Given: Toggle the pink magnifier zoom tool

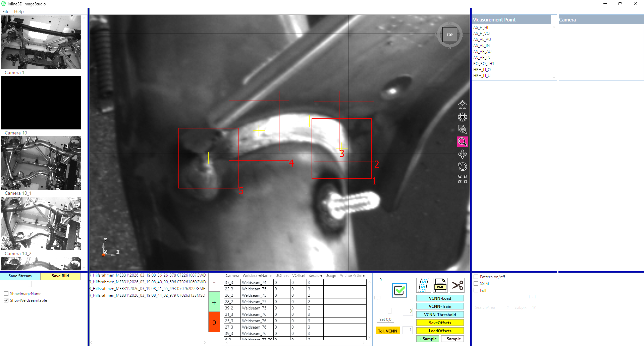Looking at the screenshot, I should [x=462, y=142].
